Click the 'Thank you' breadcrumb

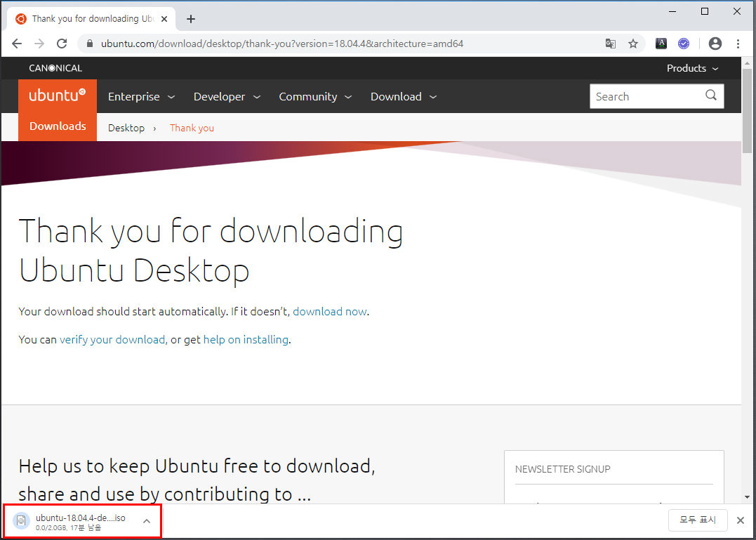coord(192,128)
